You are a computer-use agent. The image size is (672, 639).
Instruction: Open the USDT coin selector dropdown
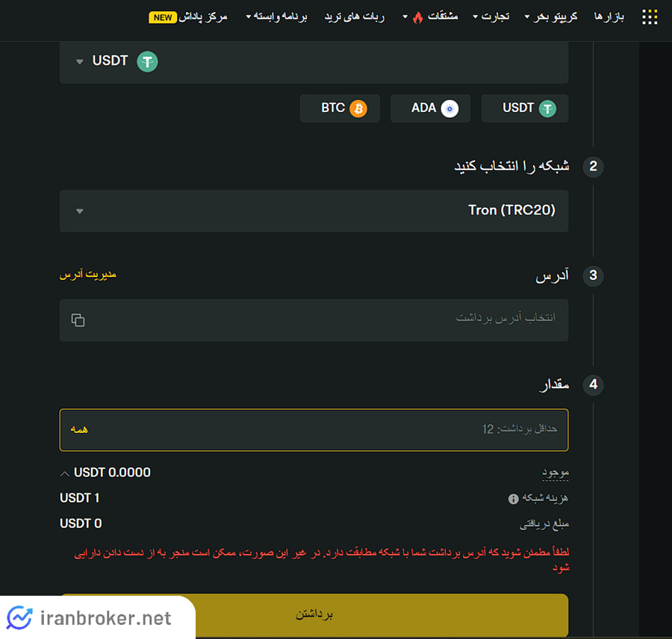[x=314, y=62]
